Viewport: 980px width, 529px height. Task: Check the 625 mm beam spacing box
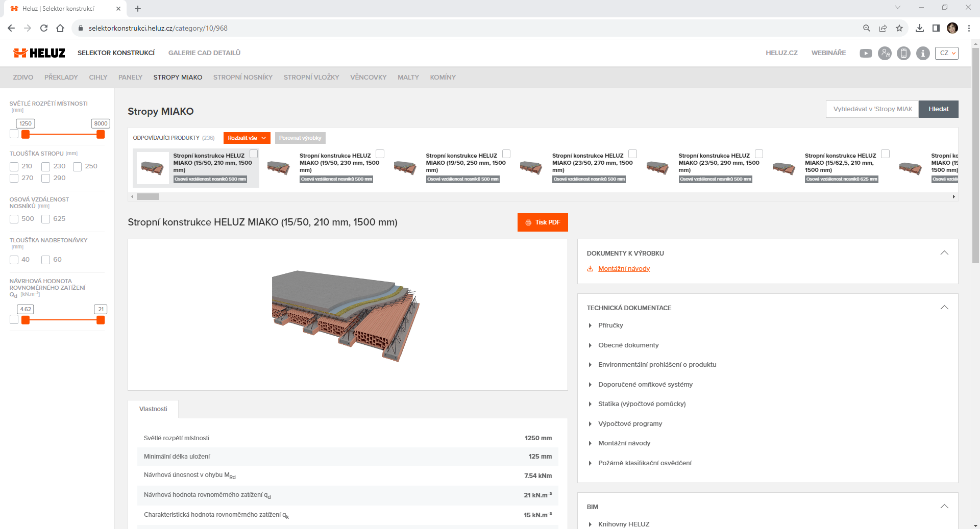point(46,219)
